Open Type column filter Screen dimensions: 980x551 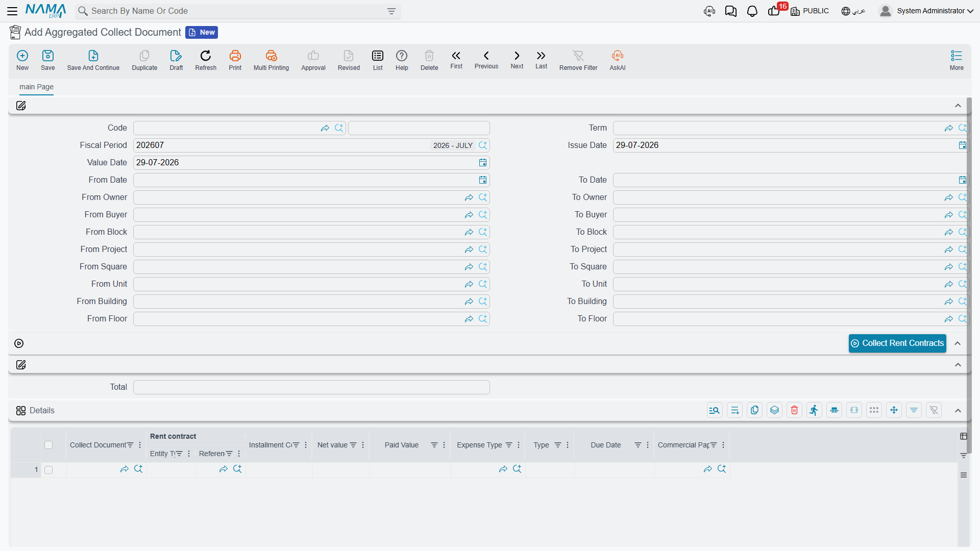click(558, 445)
